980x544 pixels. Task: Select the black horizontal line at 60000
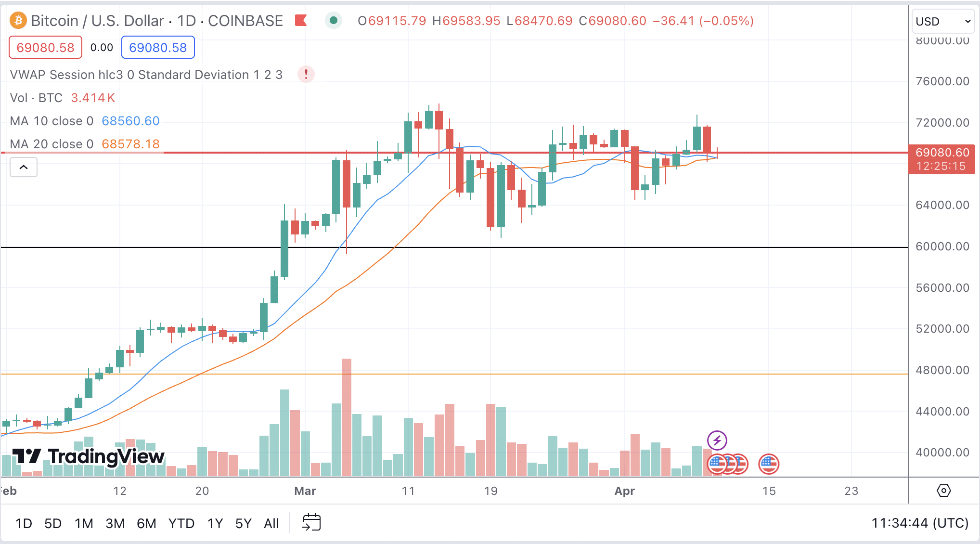click(454, 247)
